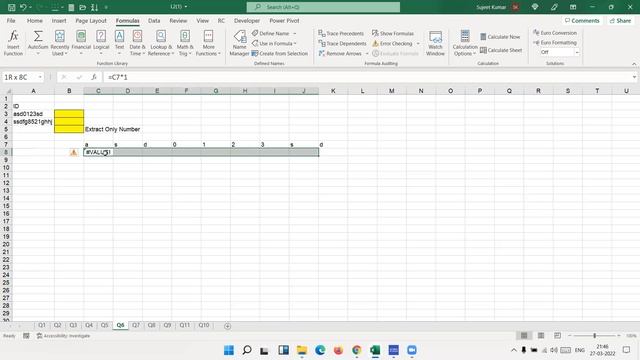Click the yellow cell B5
This screenshot has height=360, width=640.
[x=69, y=129]
